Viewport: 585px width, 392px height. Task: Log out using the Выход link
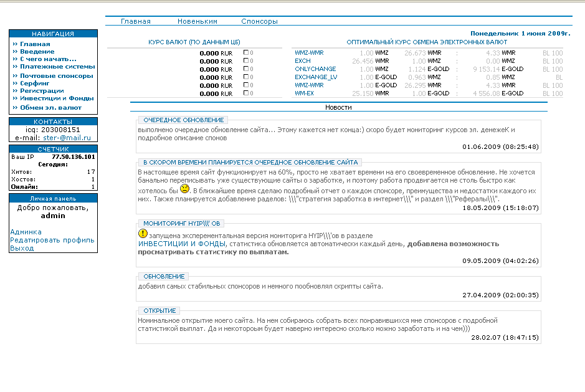(22, 248)
